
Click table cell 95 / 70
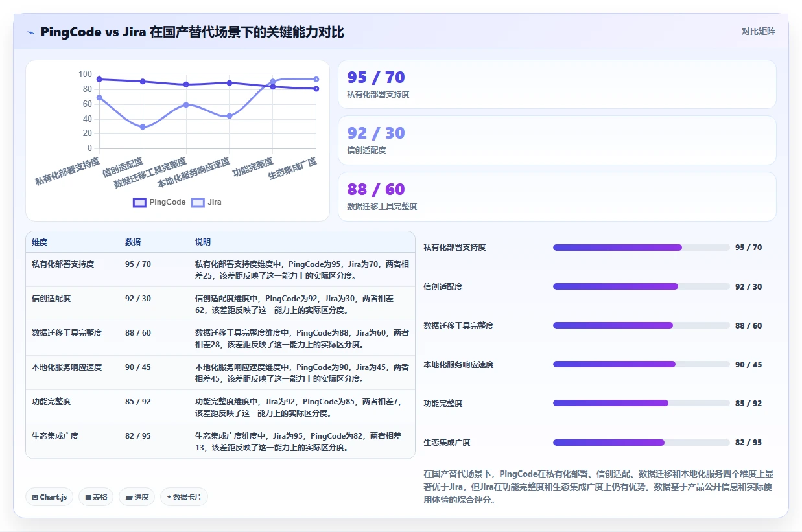pos(138,264)
